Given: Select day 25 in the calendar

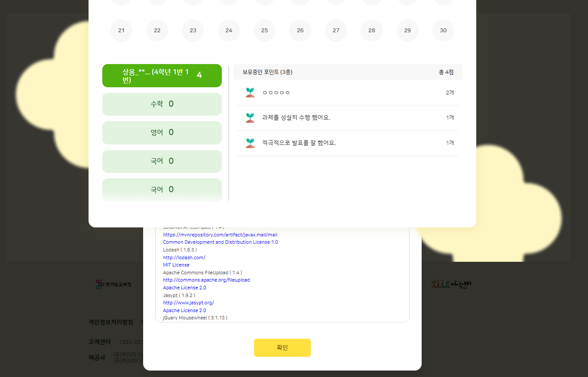Looking at the screenshot, I should (x=264, y=31).
